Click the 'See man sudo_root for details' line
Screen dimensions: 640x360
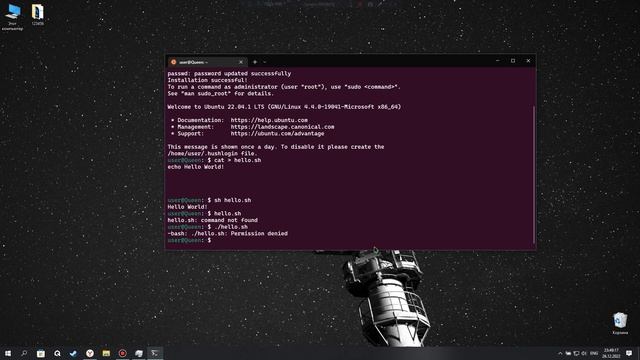coord(220,93)
